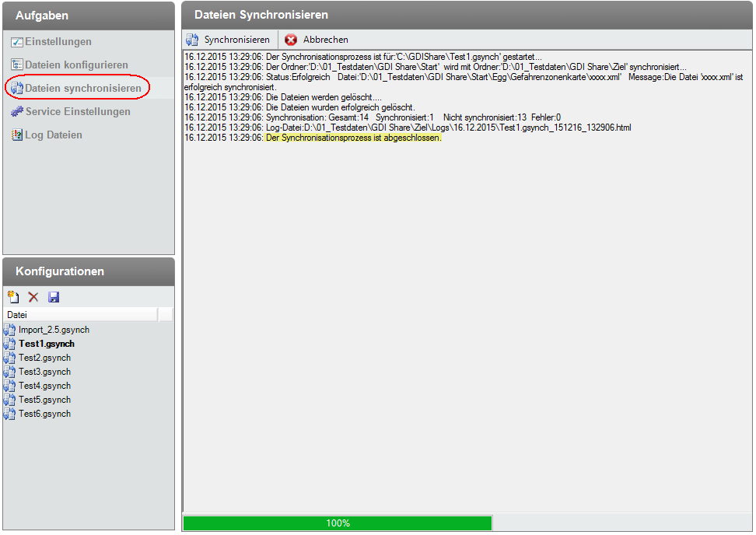Click the Dateien konfigurieren icon
Viewport: 756px width, 535px height.
[x=16, y=65]
